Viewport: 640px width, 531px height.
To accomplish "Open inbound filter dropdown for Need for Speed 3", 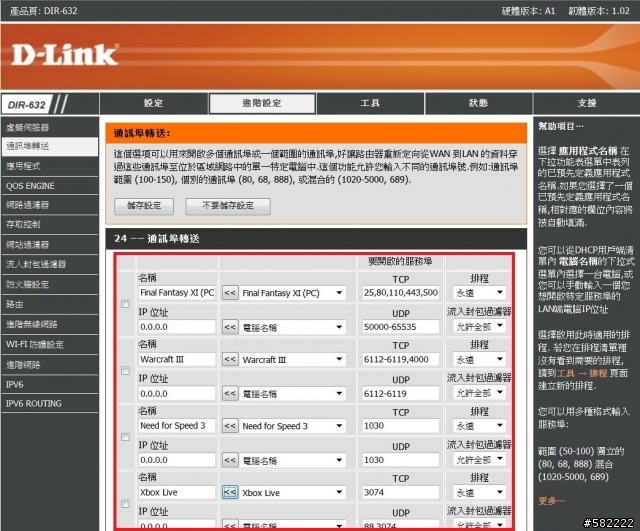I will 479,460.
